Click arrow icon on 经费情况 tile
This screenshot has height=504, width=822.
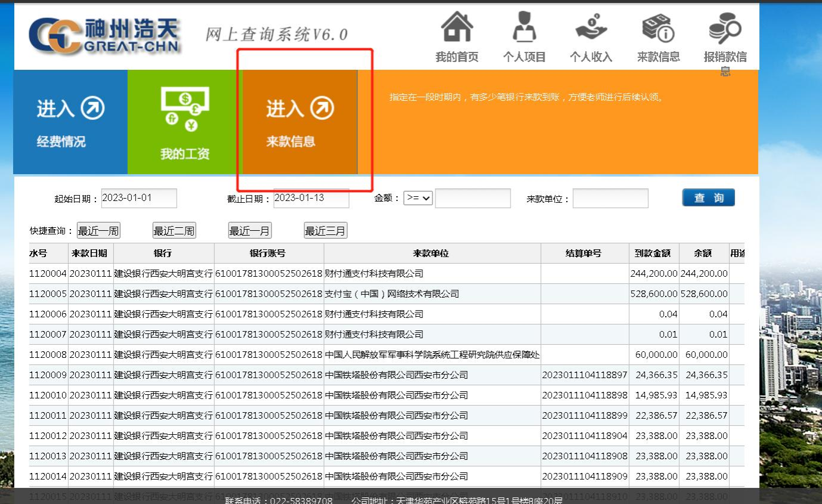pos(92,108)
